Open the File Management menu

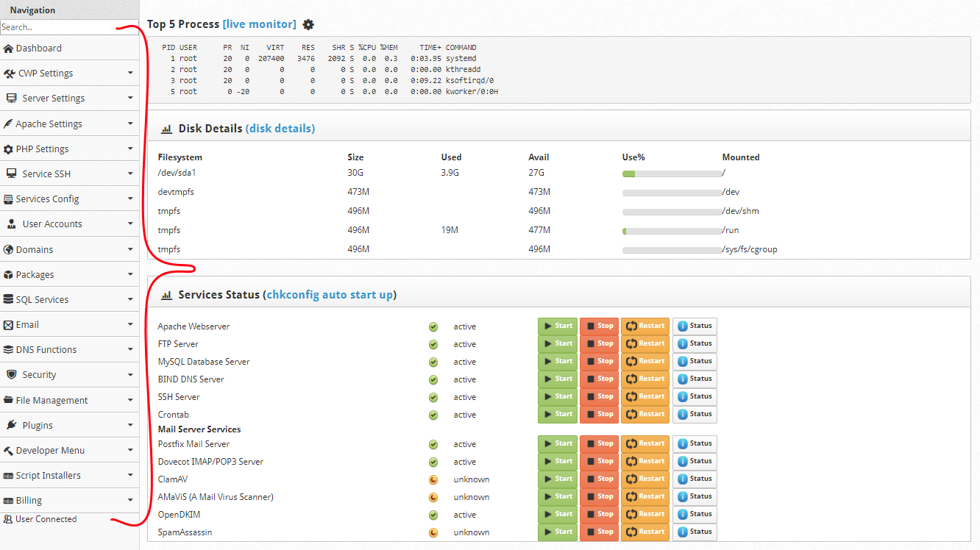pyautogui.click(x=69, y=400)
